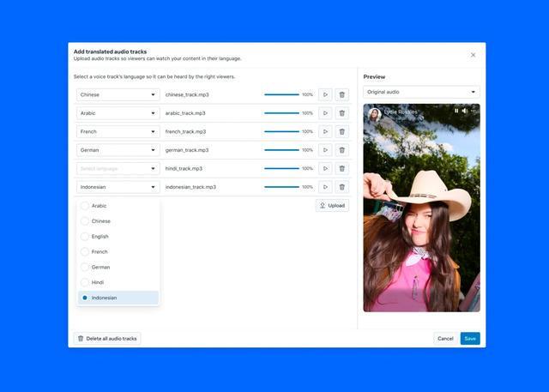Screen dimensions: 549x392
Task: Adjust the volume slider for german_track.mp3
Action: click(x=281, y=150)
